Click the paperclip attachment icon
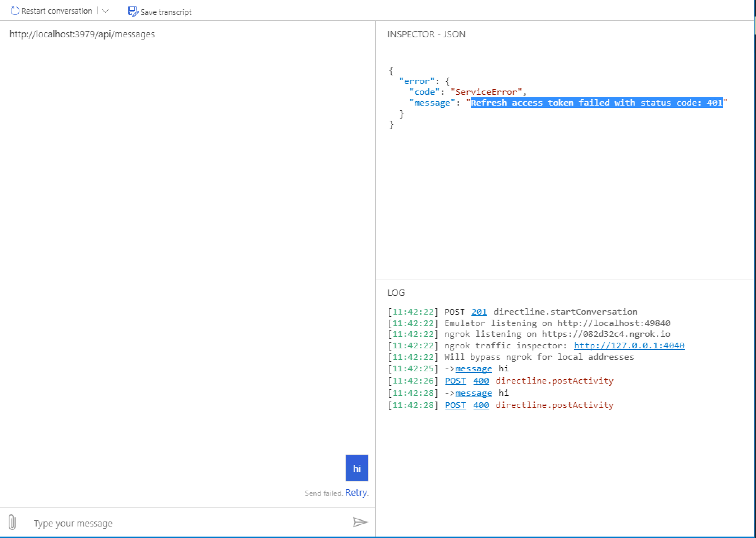The image size is (756, 538). (x=12, y=522)
